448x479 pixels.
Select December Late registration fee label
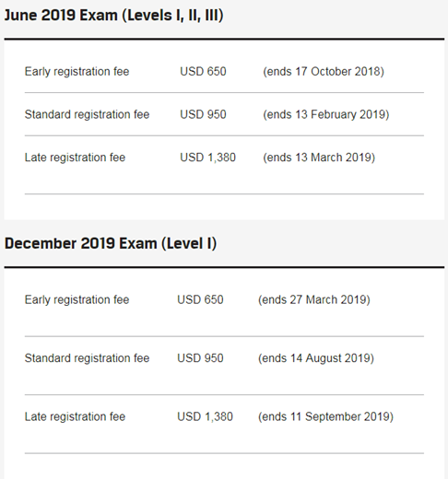(75, 416)
